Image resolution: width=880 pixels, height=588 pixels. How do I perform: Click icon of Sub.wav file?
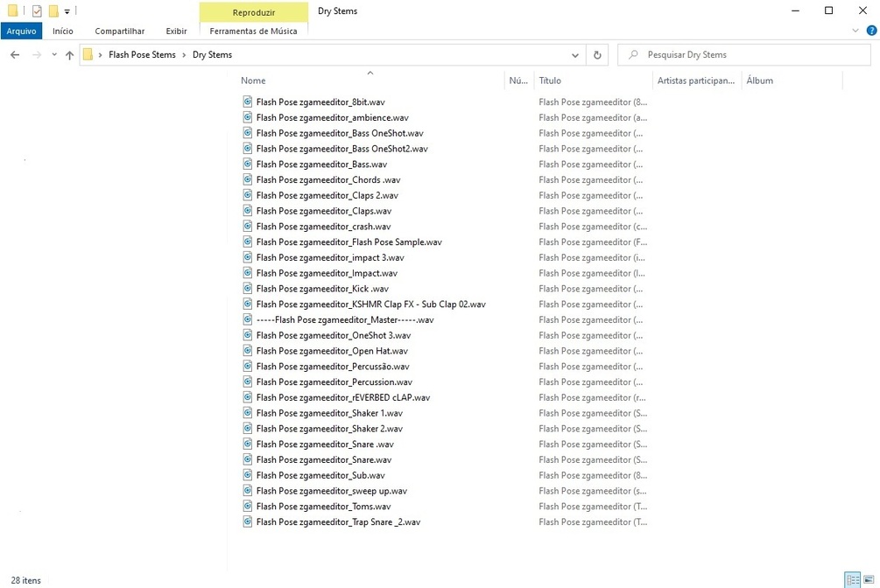click(x=247, y=474)
